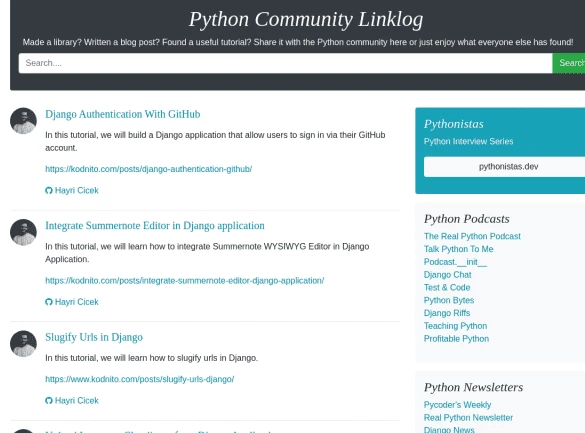Open the kodnito slugify-urls-django URL

140,379
